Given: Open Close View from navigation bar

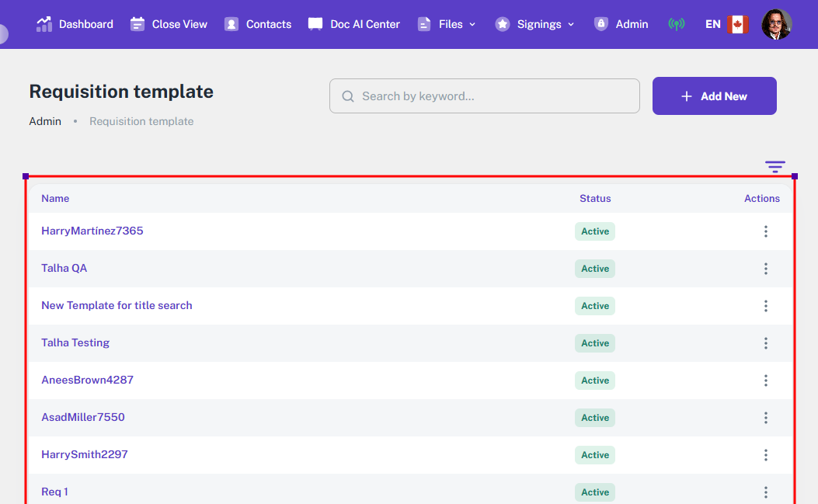Looking at the screenshot, I should point(169,24).
